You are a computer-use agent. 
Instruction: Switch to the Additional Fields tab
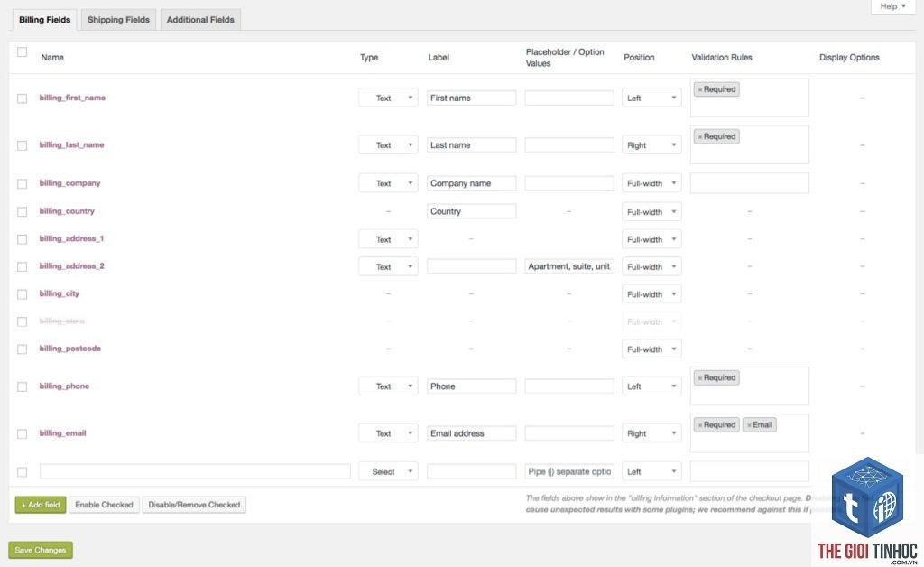200,20
